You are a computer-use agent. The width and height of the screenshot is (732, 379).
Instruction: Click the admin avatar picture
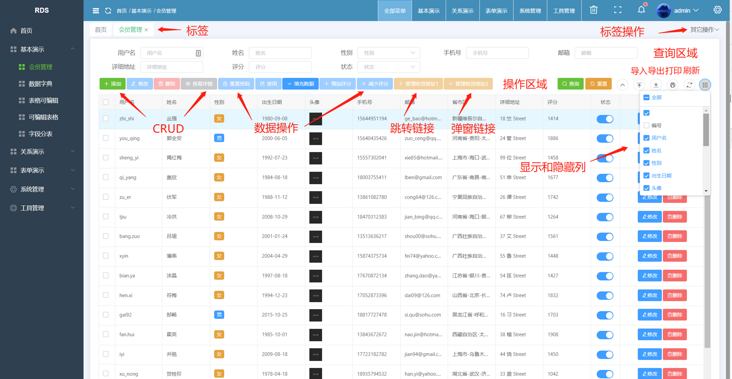point(663,10)
